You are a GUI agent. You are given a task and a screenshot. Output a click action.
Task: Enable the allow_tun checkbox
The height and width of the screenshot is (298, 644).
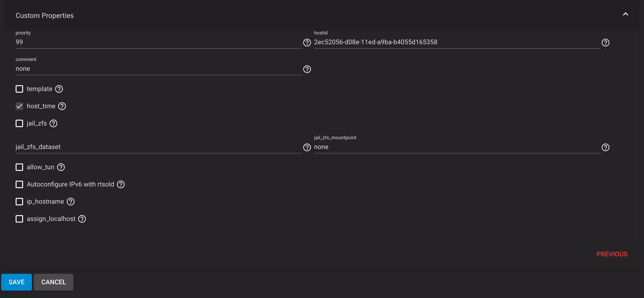click(x=19, y=167)
